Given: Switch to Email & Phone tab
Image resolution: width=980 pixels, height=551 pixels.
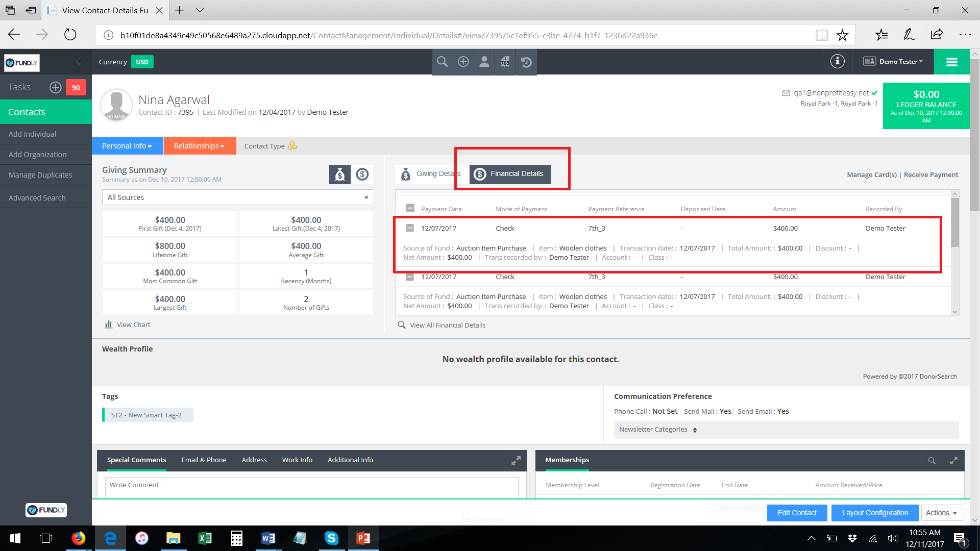Looking at the screenshot, I should tap(204, 460).
